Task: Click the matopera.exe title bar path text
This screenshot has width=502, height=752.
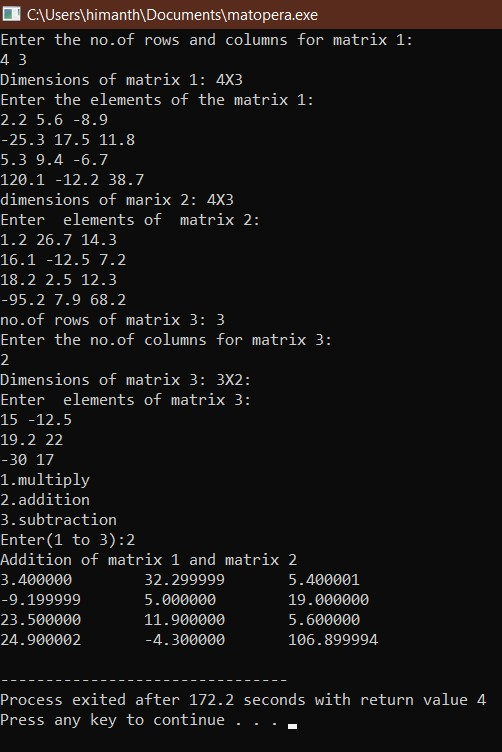Action: click(172, 15)
